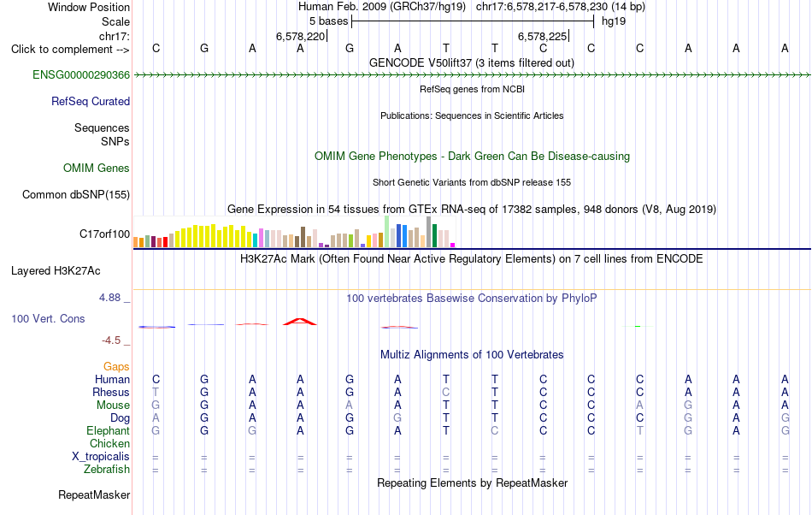Click the '5 bases' scale text
The height and width of the screenshot is (515, 812).
click(x=328, y=21)
